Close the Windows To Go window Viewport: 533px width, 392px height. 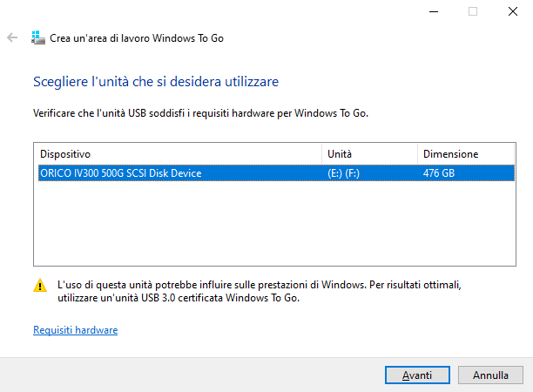coord(513,11)
